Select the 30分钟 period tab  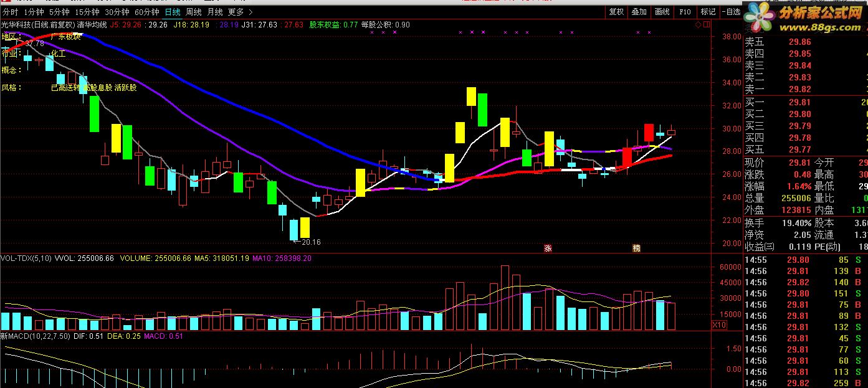117,12
